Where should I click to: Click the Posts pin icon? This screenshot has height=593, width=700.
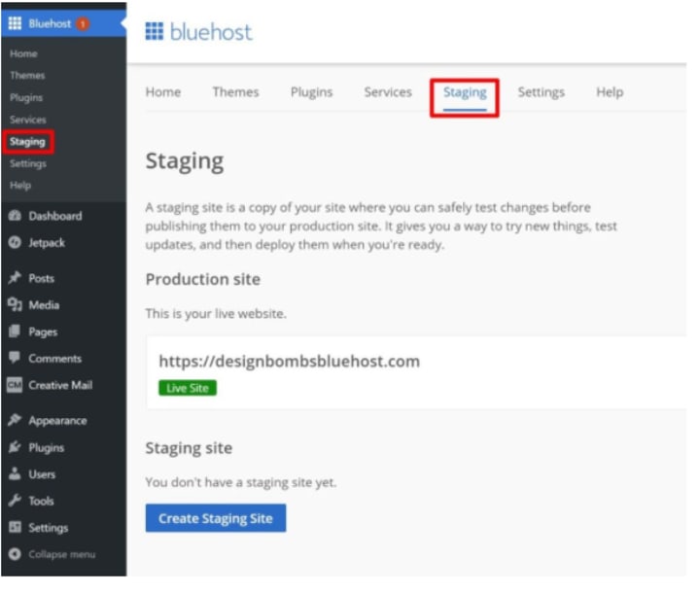(15, 278)
